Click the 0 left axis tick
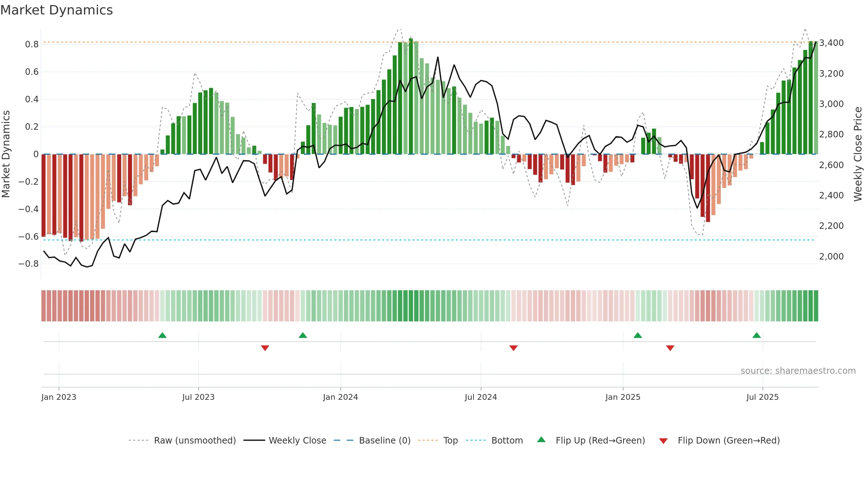 tap(36, 154)
